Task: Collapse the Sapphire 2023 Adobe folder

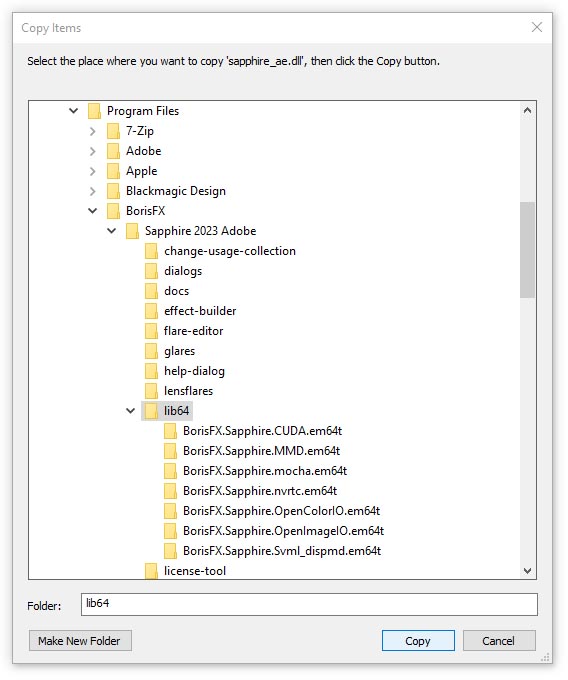Action: [111, 231]
